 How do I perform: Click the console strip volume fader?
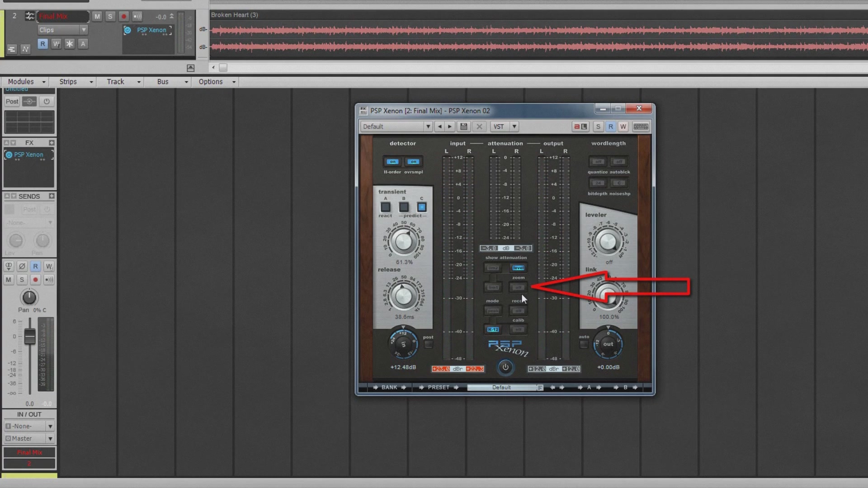(x=30, y=337)
